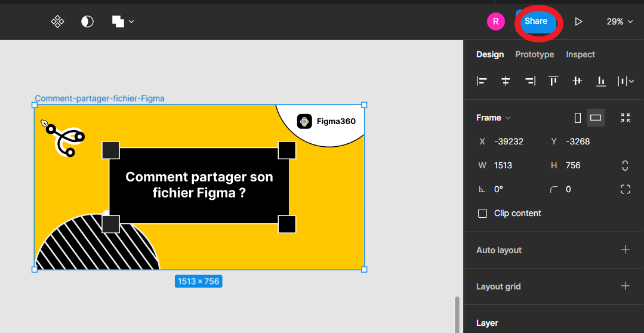Add Auto layout with plus icon
This screenshot has height=333, width=644.
coord(625,249)
